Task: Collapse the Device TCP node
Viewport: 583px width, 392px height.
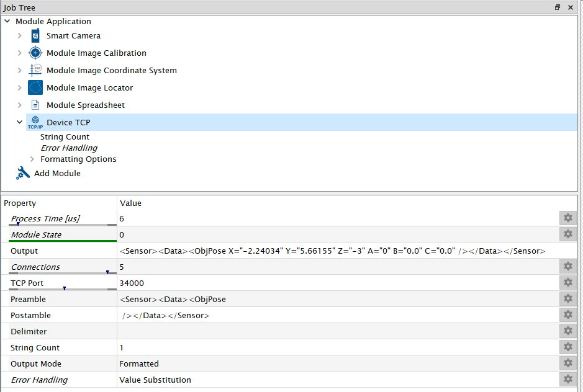Action: click(x=20, y=122)
